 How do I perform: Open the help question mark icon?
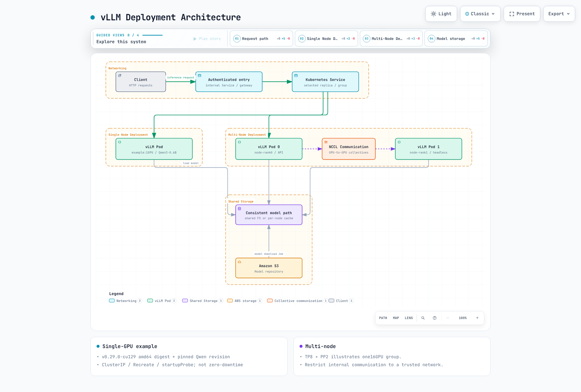coord(435,318)
